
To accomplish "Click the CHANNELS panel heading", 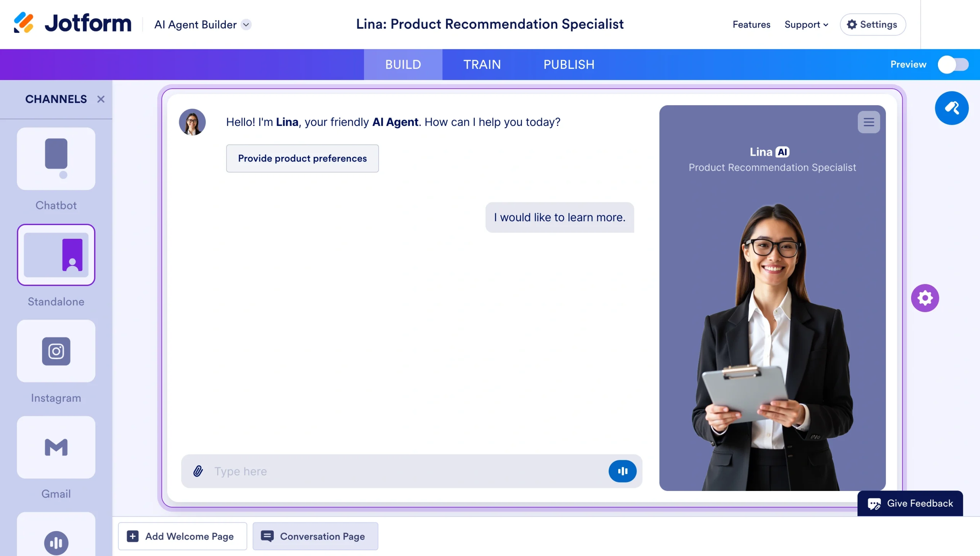I will click(x=56, y=99).
